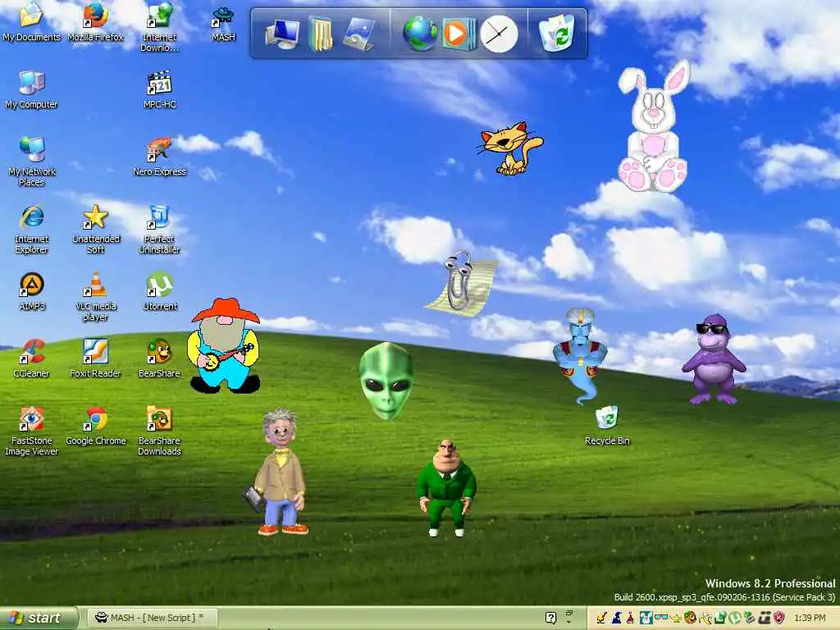Viewport: 840px width, 630px height.
Task: Select the My Network Places icon
Action: (x=31, y=161)
